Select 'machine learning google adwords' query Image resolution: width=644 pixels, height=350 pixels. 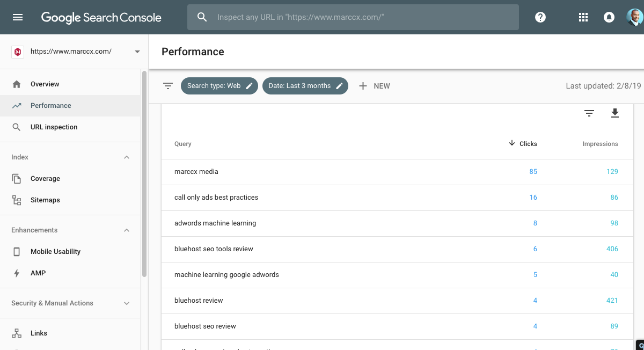tap(396, 275)
